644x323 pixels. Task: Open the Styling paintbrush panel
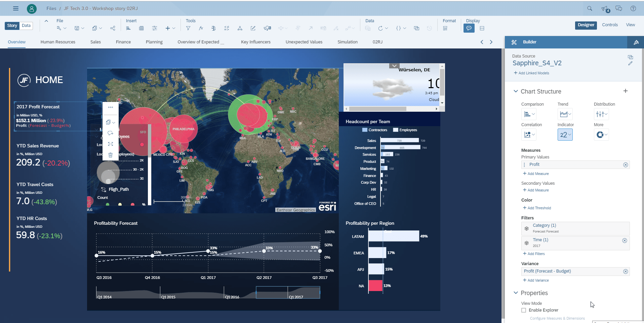pos(636,42)
